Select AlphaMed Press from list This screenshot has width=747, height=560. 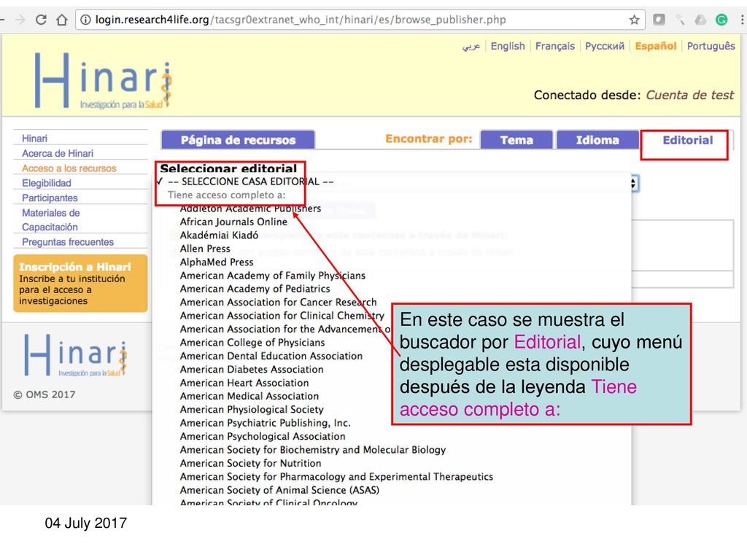coord(217,262)
